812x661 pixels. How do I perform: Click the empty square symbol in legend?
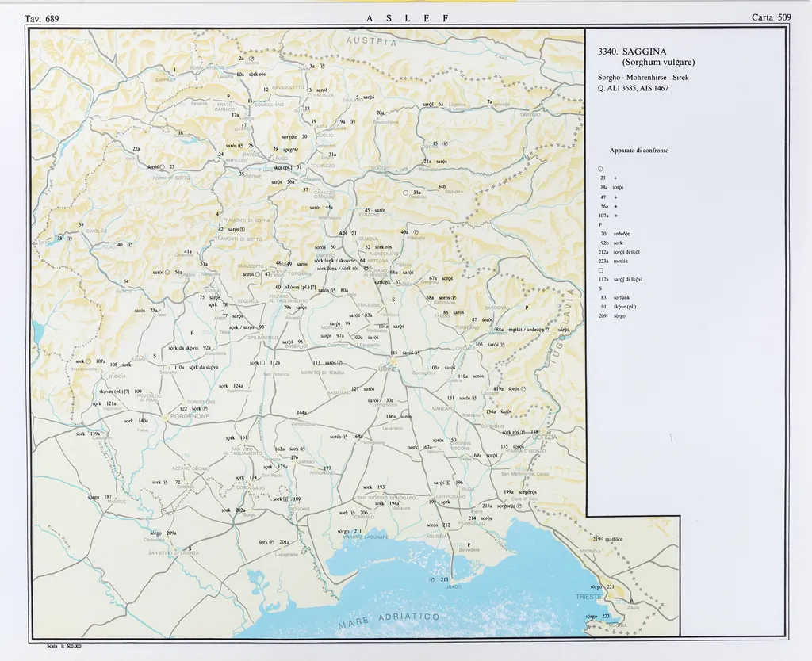(601, 269)
